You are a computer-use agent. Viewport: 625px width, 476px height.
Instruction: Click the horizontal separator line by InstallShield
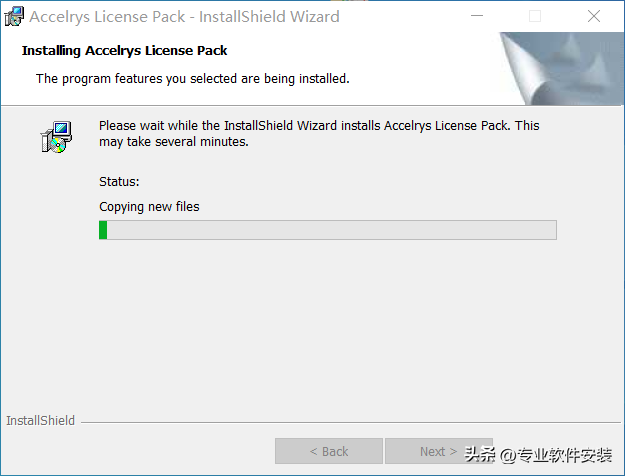pos(351,422)
